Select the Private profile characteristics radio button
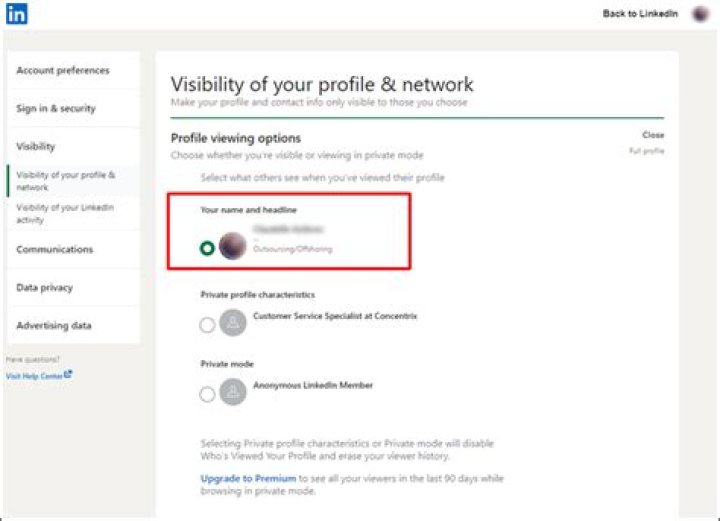Screen dimensions: 720x521 point(207,324)
